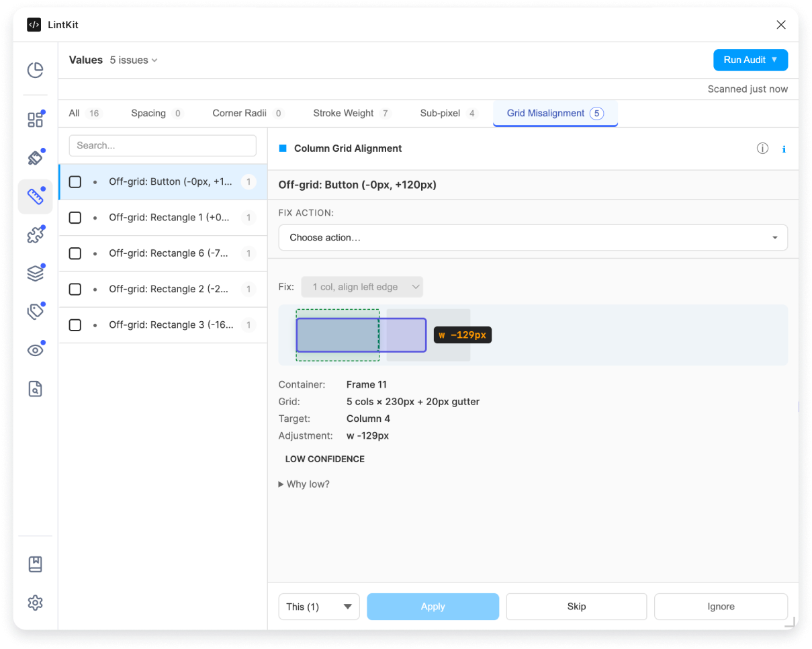Click the Skip button
The width and height of the screenshot is (812, 649).
[577, 607]
